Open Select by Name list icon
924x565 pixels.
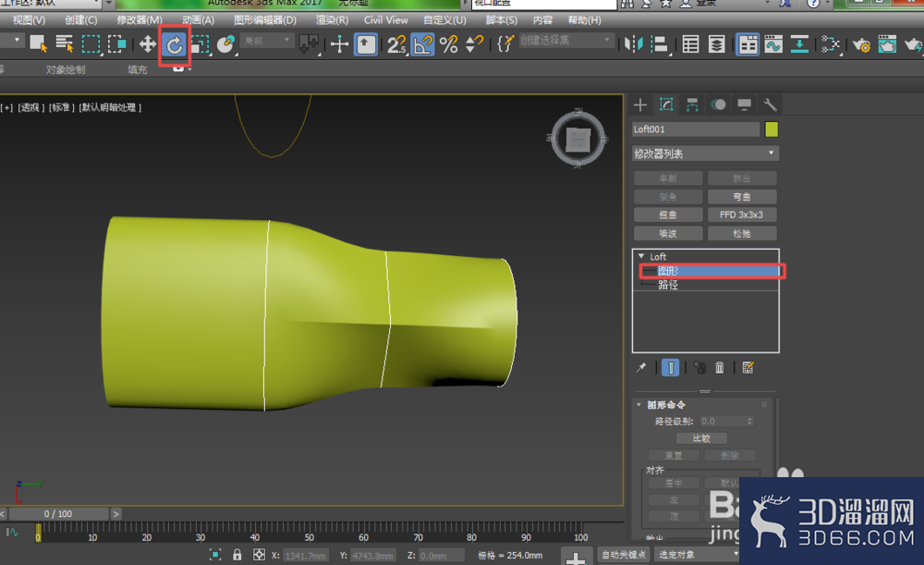65,43
